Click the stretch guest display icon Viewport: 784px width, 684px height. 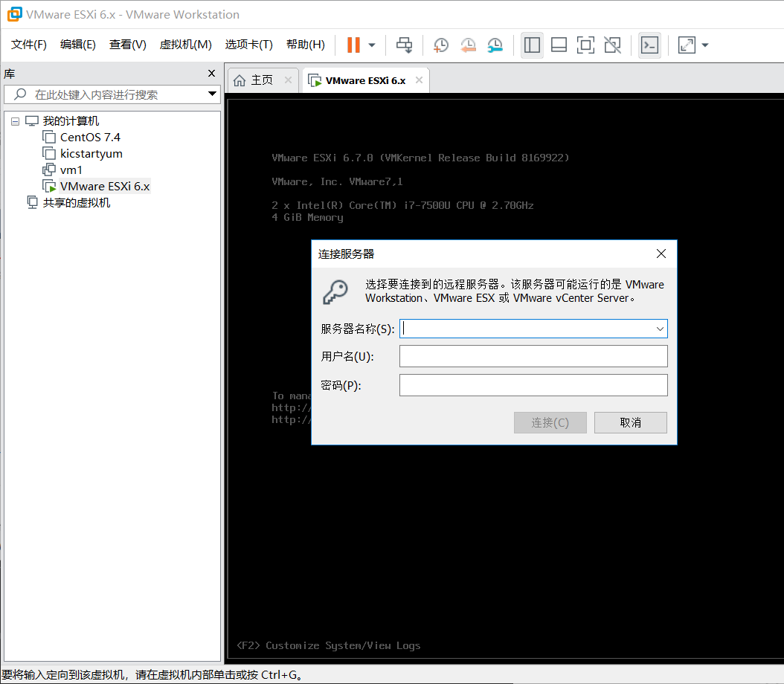(687, 45)
